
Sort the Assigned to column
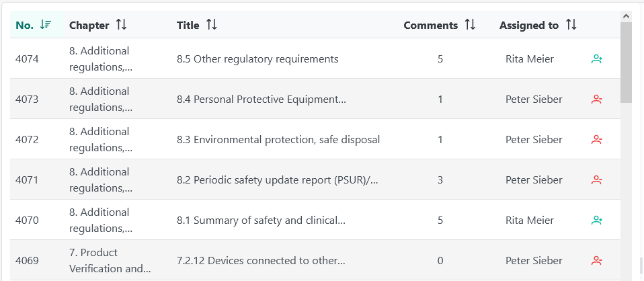click(x=571, y=25)
